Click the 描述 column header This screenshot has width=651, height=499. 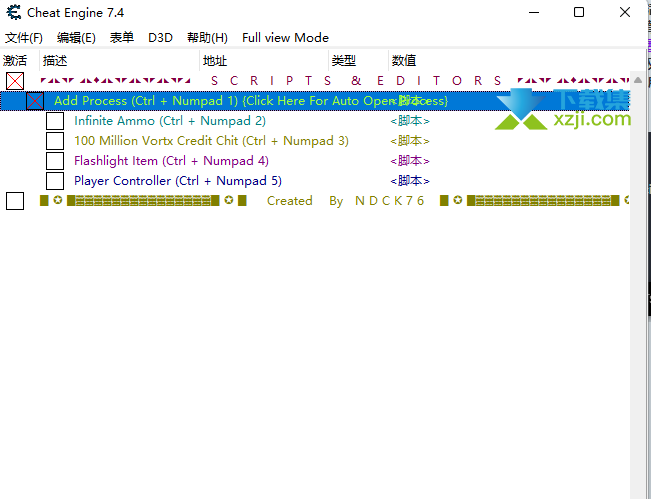[x=120, y=61]
